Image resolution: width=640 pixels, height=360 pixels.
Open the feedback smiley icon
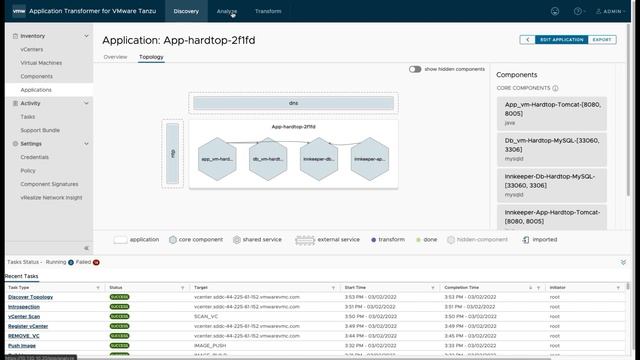coord(555,11)
